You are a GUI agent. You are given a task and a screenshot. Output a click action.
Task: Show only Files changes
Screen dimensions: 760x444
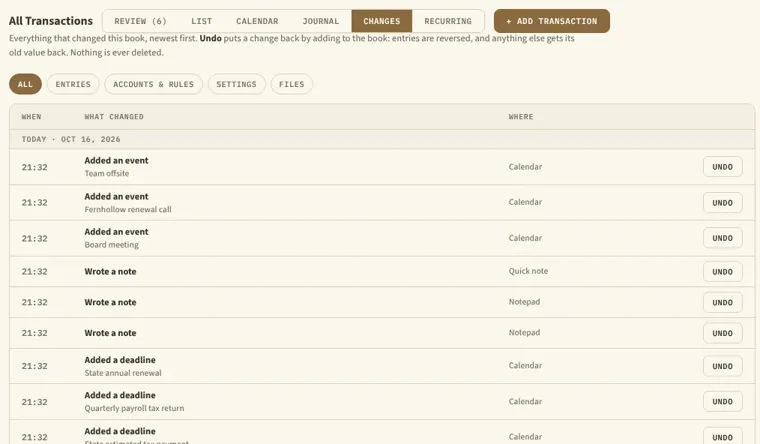[x=292, y=84]
